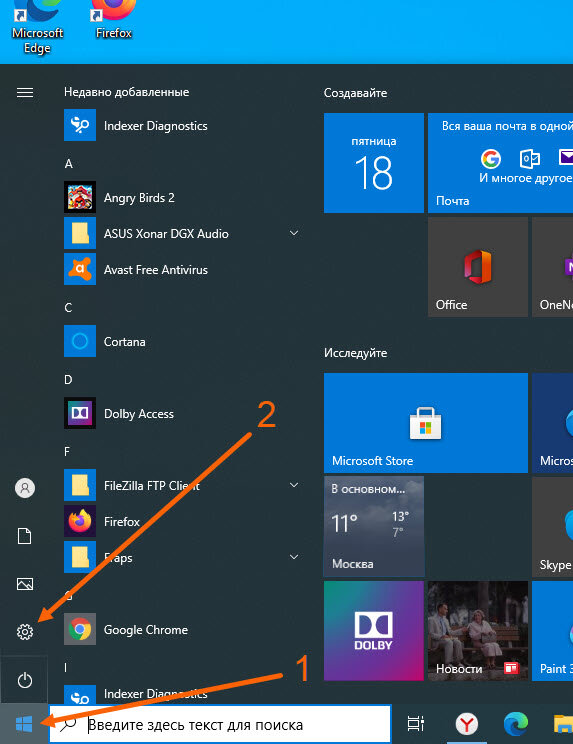Open the Firefox desktop shortcut
The width and height of the screenshot is (573, 744).
pos(113,20)
